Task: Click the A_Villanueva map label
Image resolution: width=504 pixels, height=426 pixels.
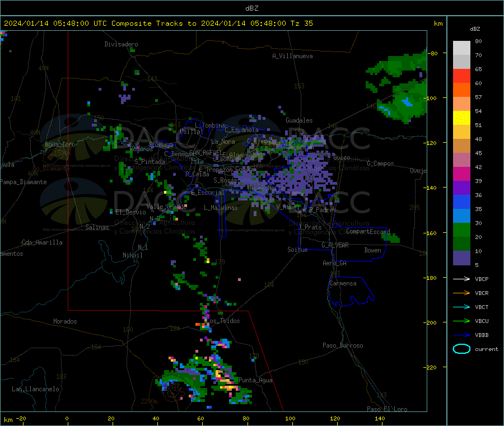Action: click(x=292, y=56)
